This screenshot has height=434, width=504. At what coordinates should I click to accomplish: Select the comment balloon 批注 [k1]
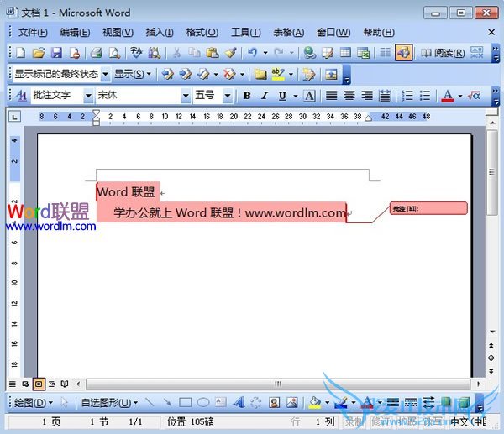[x=428, y=208]
